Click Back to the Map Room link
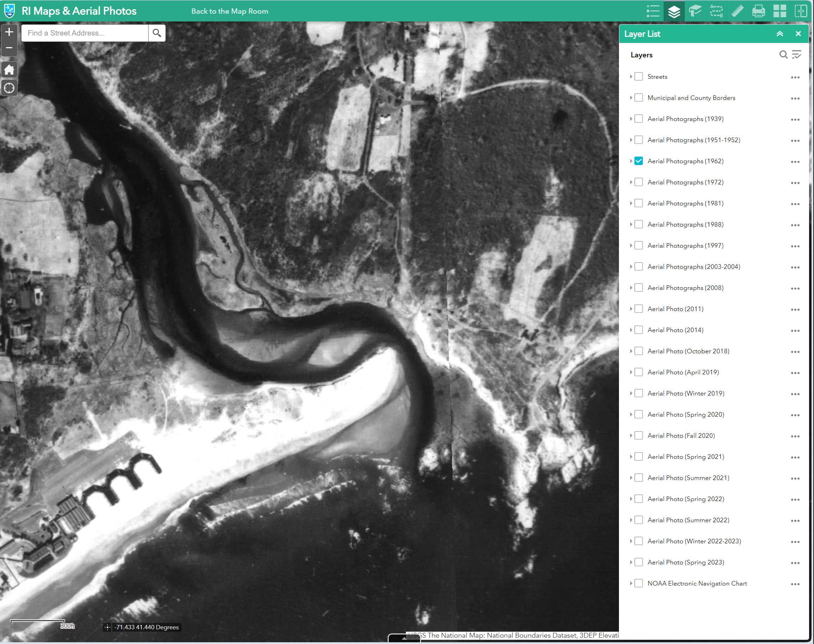This screenshot has height=644, width=814. (x=230, y=11)
